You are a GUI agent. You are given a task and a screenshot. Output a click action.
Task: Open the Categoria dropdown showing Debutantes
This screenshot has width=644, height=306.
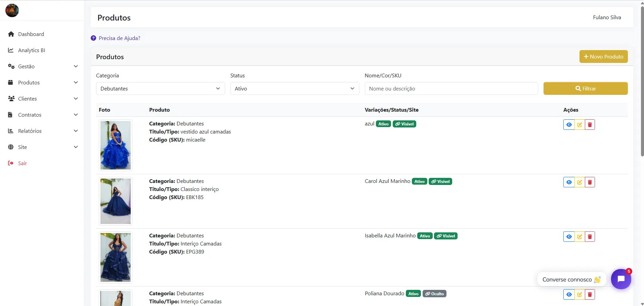pos(161,88)
